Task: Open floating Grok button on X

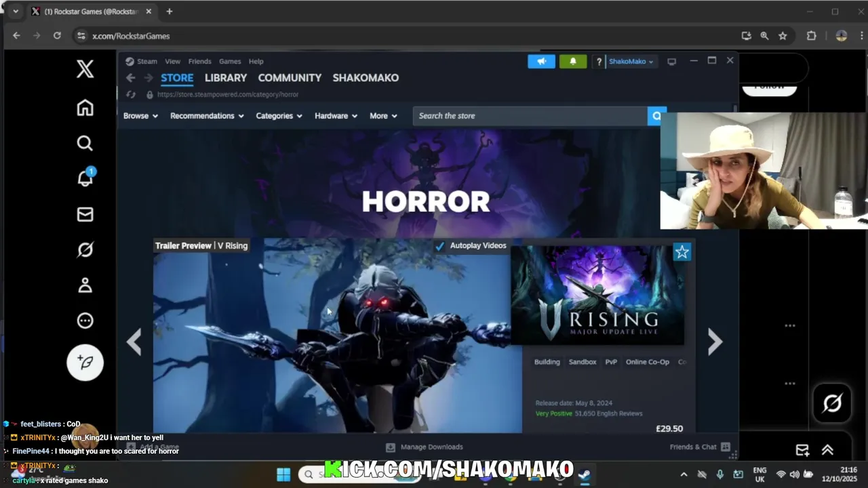Action: tap(832, 403)
